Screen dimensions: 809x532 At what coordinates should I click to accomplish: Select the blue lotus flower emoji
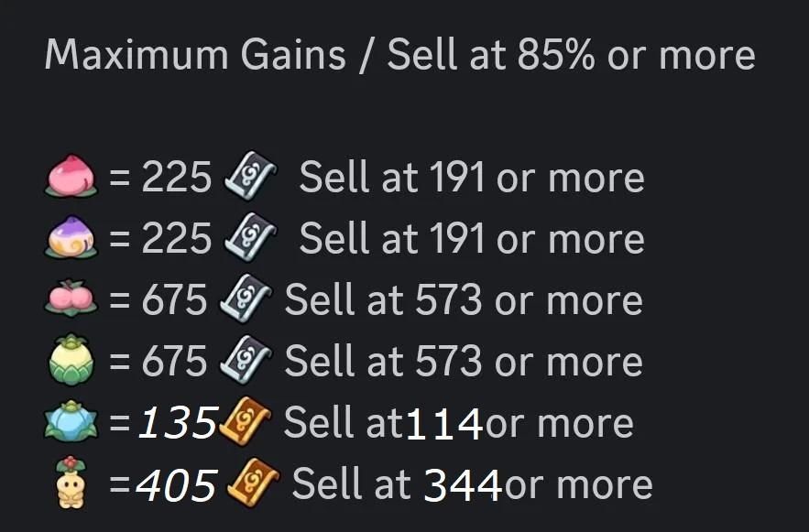pos(70,424)
